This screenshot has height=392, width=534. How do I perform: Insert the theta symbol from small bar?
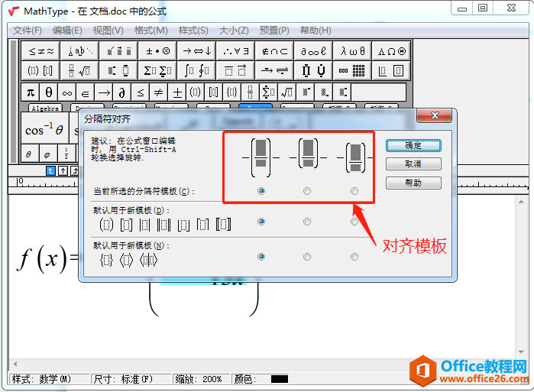pos(49,92)
